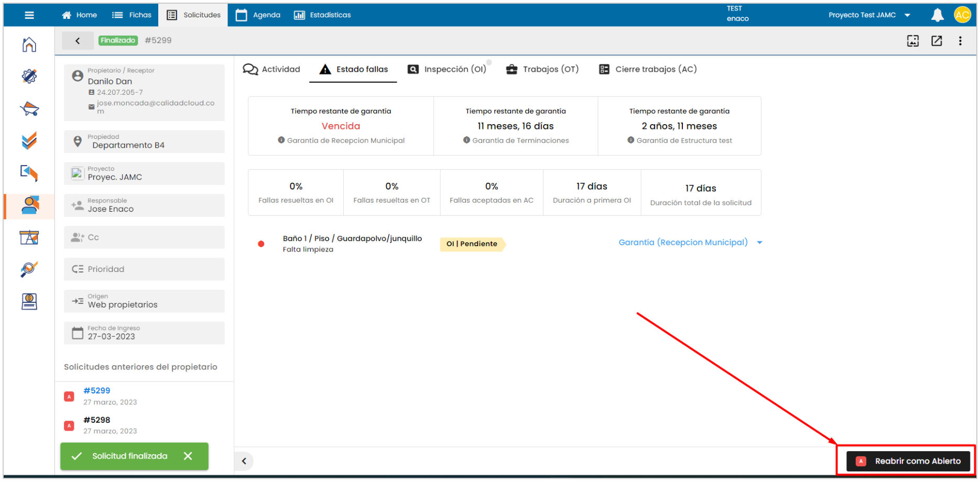This screenshot has height=482, width=980.
Task: Open the user profile sidebar icon
Action: [30, 205]
